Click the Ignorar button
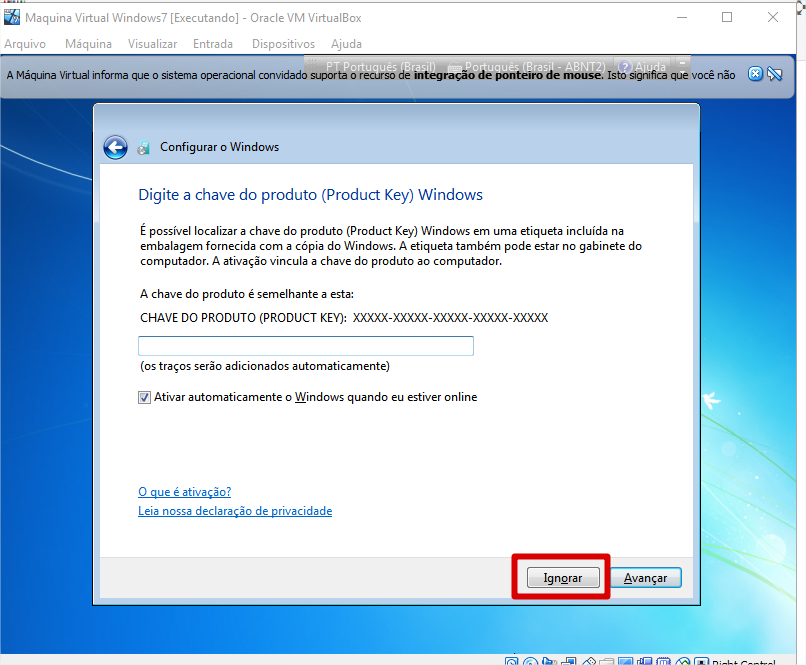The height and width of the screenshot is (665, 806). [x=563, y=578]
